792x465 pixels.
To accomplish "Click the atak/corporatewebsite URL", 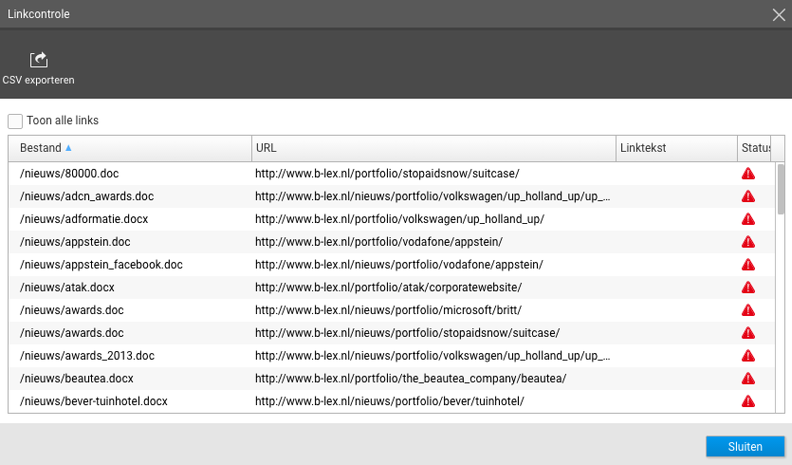I will pyautogui.click(x=388, y=287).
